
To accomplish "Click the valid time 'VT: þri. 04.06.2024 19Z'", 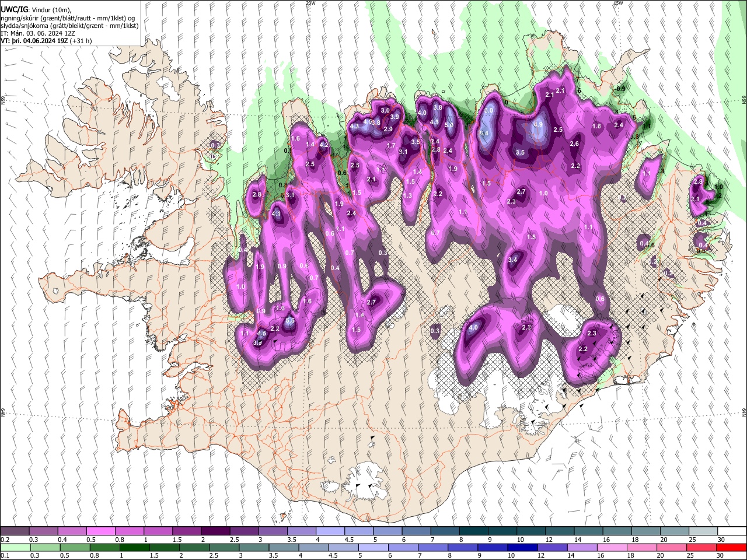I will [x=34, y=41].
